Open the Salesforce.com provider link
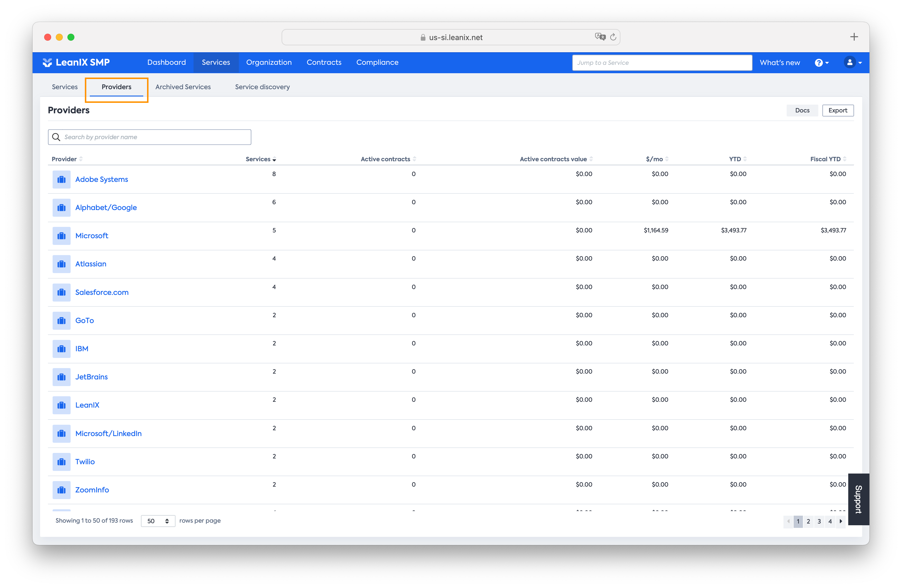902x588 pixels. (x=102, y=293)
